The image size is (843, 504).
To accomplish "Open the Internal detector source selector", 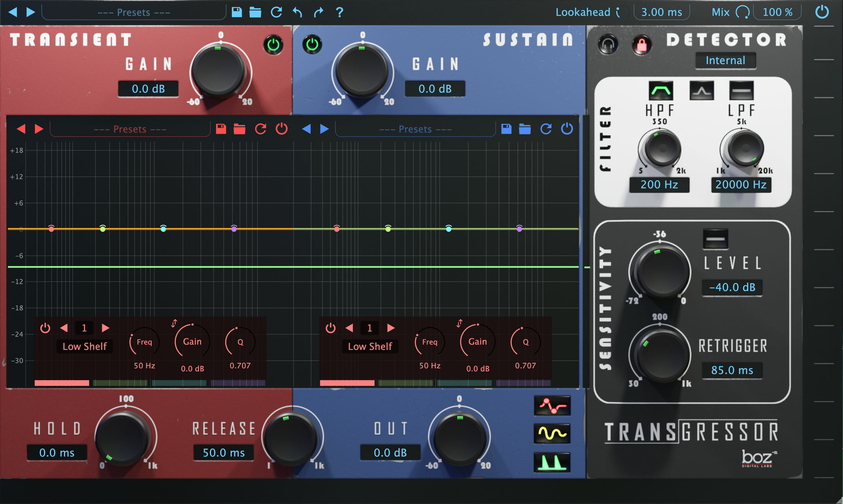I will [x=726, y=60].
